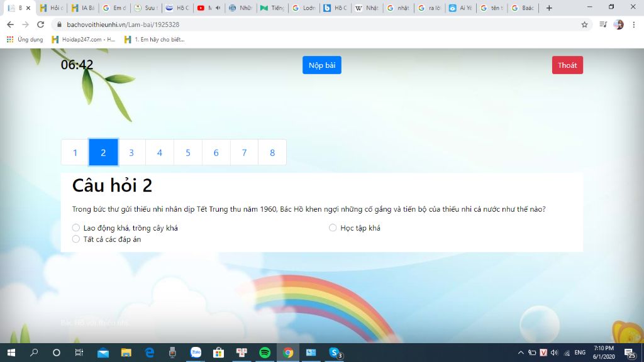Select answer Học tập khá
This screenshot has width=644, height=362.
pos(333,228)
